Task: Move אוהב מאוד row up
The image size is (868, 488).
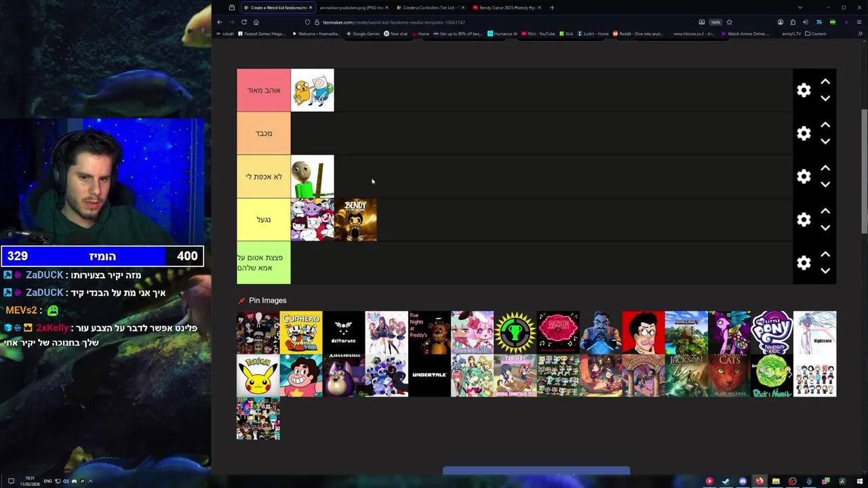Action: [825, 82]
